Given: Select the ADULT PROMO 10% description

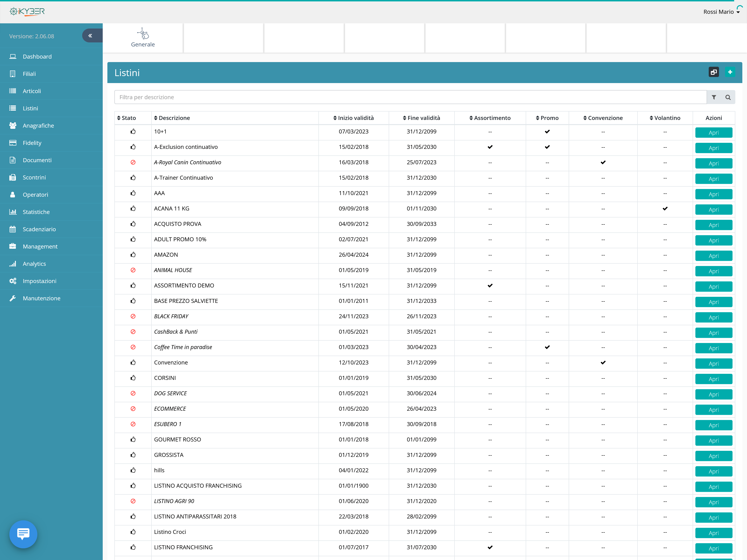Looking at the screenshot, I should coord(180,239).
